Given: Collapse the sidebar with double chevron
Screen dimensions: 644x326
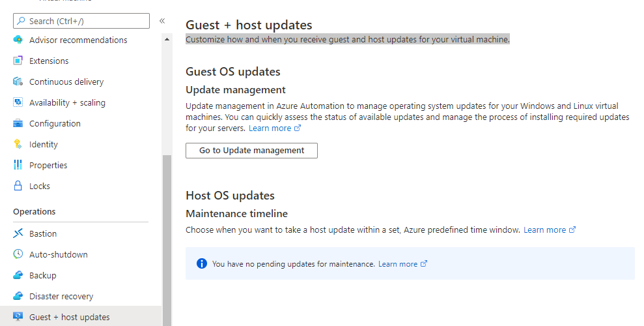Looking at the screenshot, I should click(x=162, y=21).
